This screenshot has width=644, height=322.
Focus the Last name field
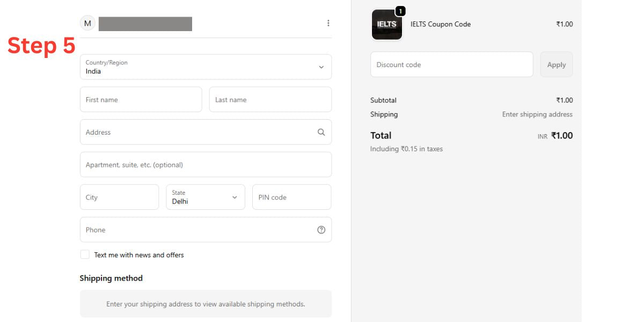(270, 99)
